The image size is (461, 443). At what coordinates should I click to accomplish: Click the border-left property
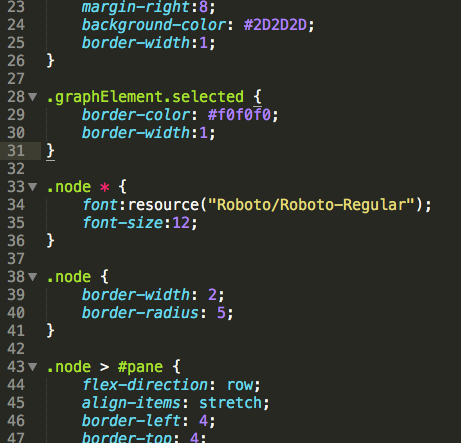131,421
